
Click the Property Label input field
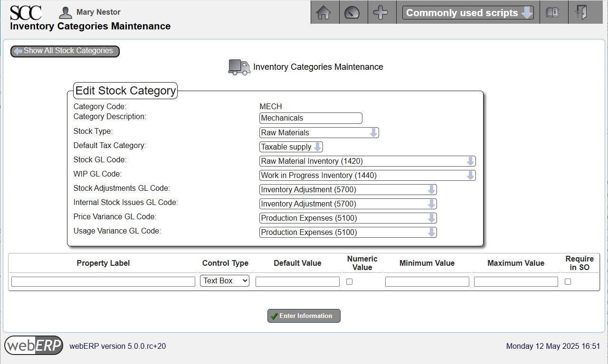point(103,282)
